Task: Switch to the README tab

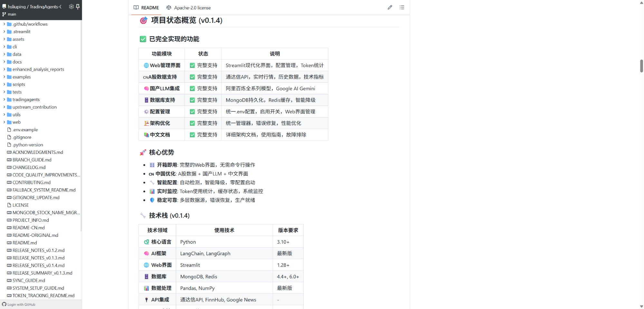Action: click(149, 7)
